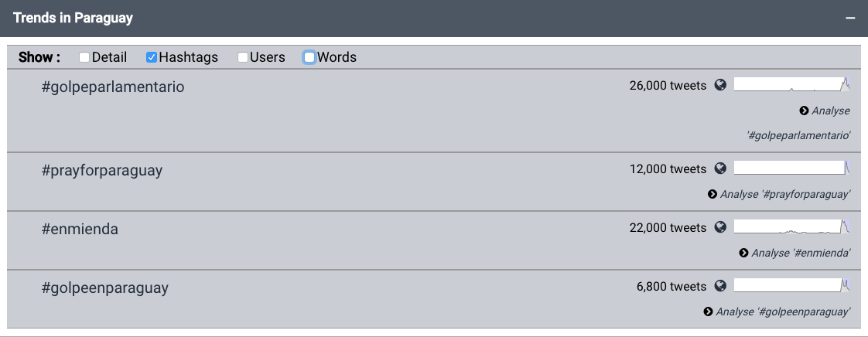868x337 pixels.
Task: Click arrow icon before Analyse '#golpeparlamentario'
Action: point(805,111)
